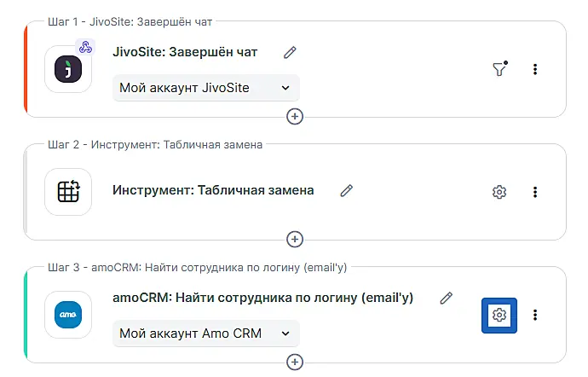
Task: Open the filter settings for step 1
Action: pyautogui.click(x=499, y=70)
